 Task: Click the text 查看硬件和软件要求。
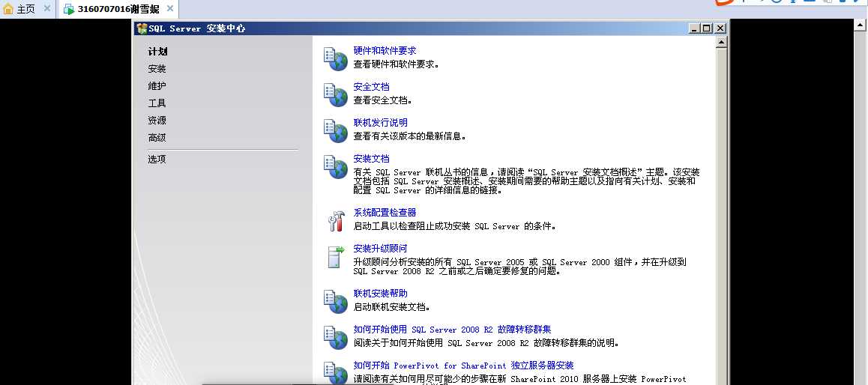point(397,64)
